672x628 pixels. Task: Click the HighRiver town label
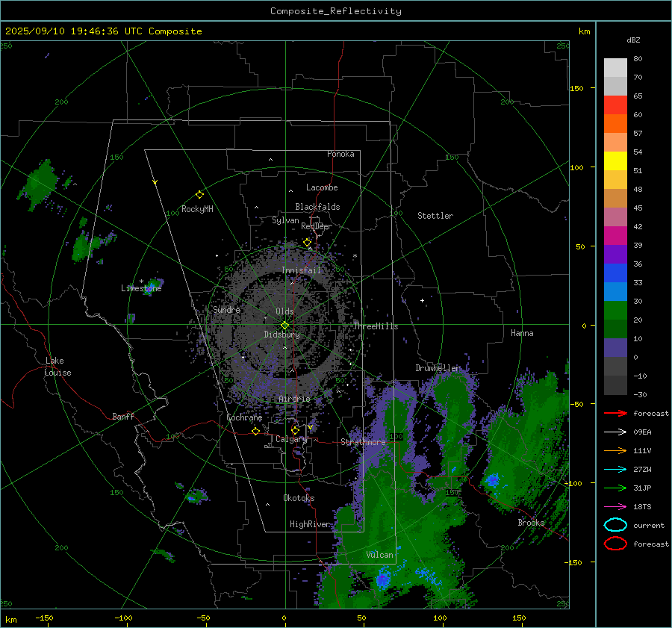pos(309,524)
